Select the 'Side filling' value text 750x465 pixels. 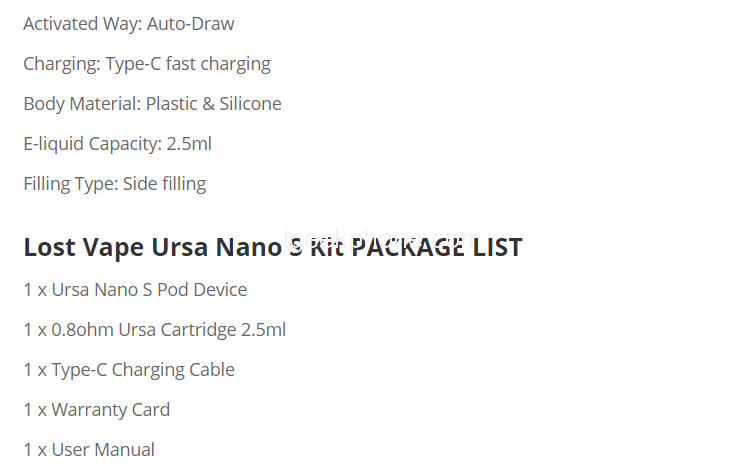(x=165, y=184)
